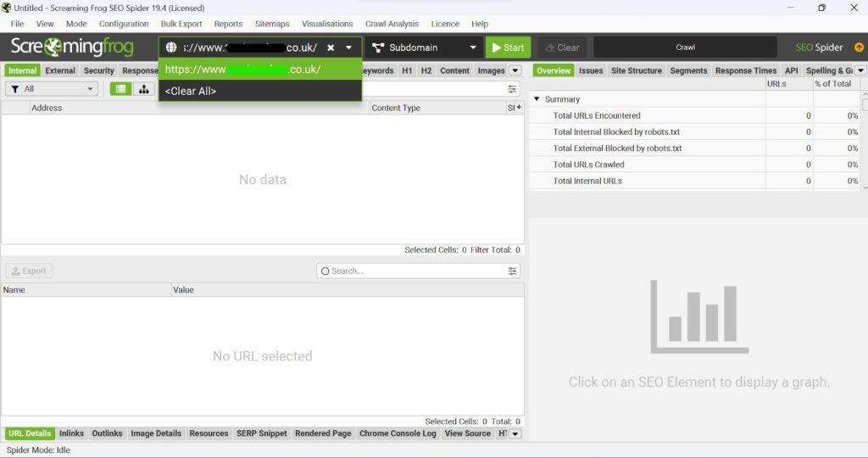
Task: Switch to the Segments tab
Action: point(688,70)
